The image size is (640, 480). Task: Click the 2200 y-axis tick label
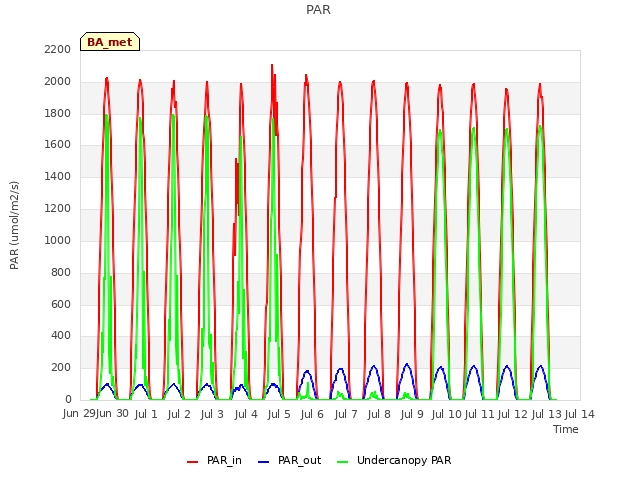coord(58,49)
